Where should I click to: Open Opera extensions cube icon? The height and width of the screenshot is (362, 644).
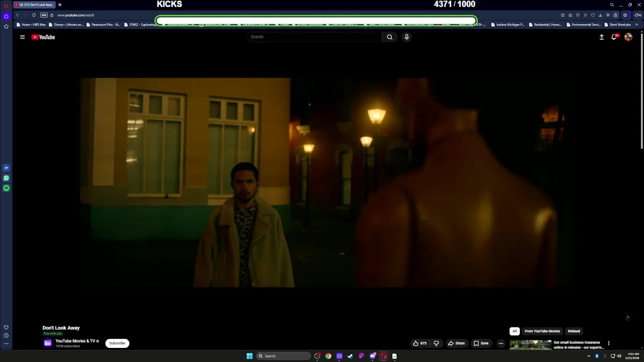click(x=625, y=15)
